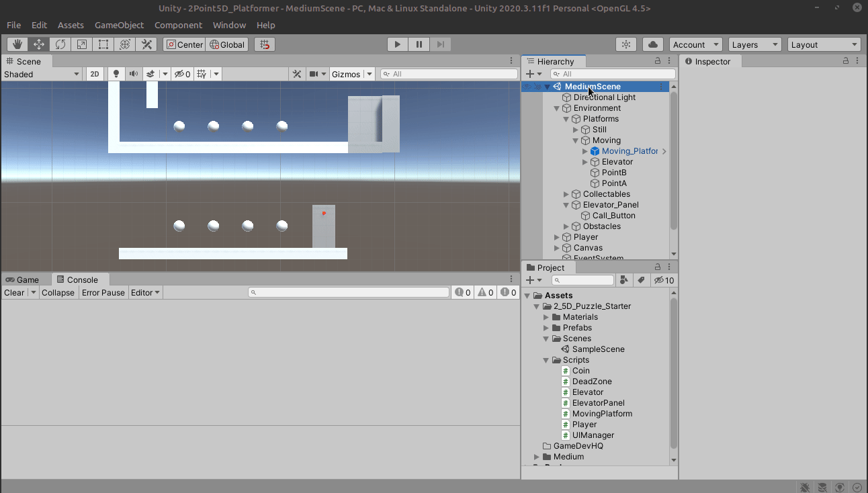This screenshot has height=493, width=868.
Task: Search by type in Project panel
Action: [624, 280]
